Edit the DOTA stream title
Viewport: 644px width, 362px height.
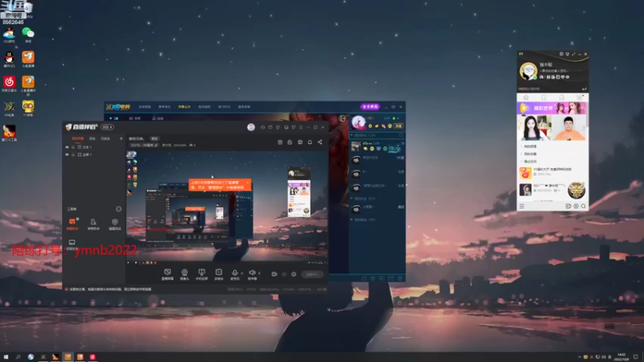[x=156, y=146]
